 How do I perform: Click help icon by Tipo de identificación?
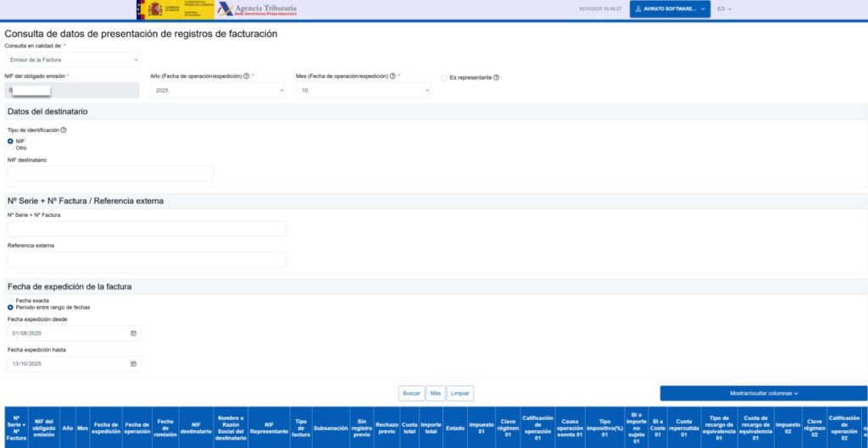coord(64,130)
